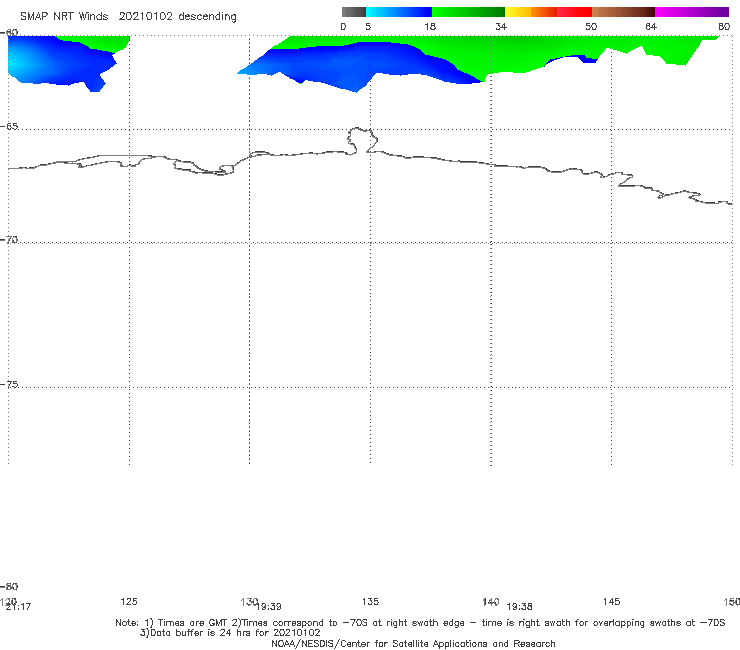Click the latitude label '-75'
The width and height of the screenshot is (740, 650).
tap(9, 384)
